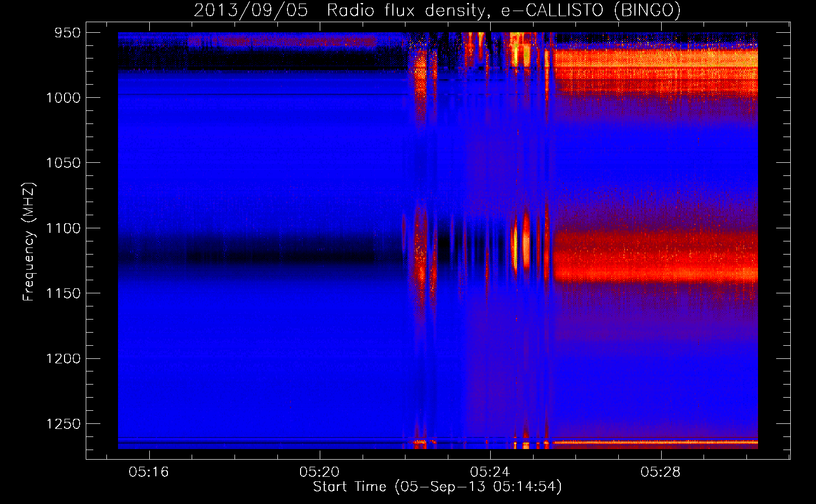Click the 950 frequency tick label

click(68, 33)
